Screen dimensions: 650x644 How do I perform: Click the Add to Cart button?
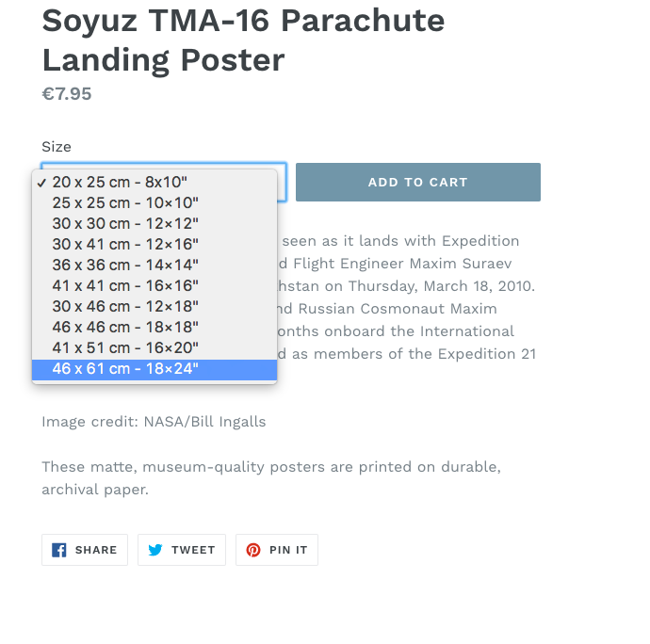pos(418,183)
